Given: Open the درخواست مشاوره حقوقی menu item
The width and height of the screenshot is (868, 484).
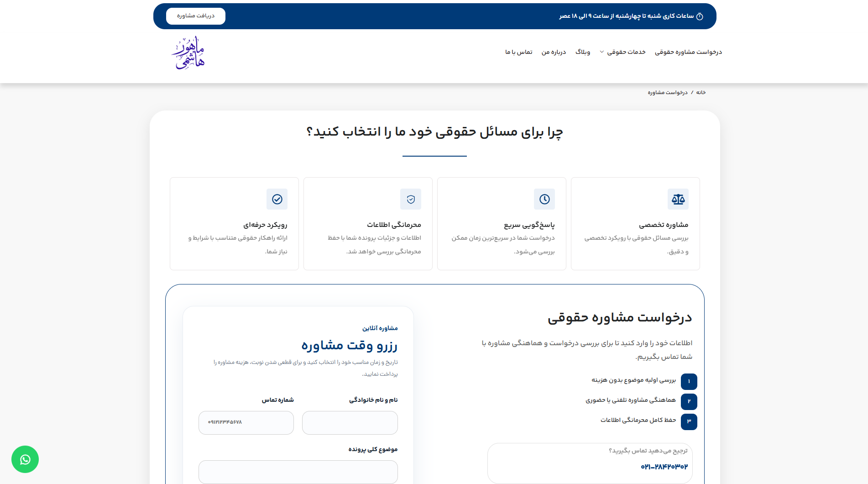Looking at the screenshot, I should tap(688, 52).
